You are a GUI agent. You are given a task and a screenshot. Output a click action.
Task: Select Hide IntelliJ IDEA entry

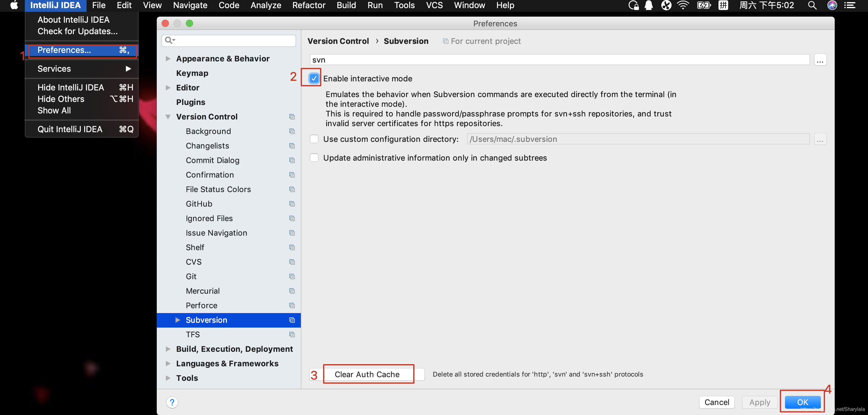tap(82, 87)
